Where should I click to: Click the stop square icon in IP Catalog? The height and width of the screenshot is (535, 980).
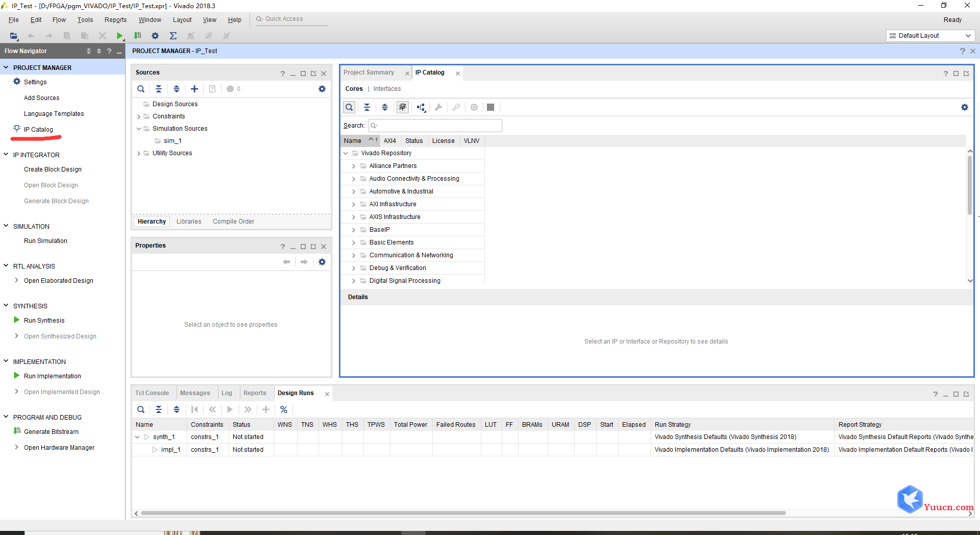[x=491, y=107]
